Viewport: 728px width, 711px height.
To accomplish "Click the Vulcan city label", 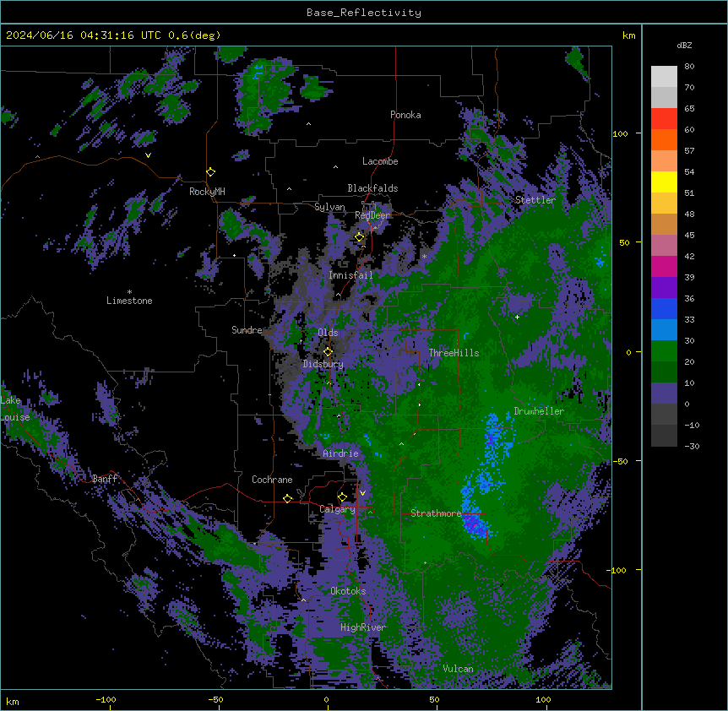I will [459, 669].
